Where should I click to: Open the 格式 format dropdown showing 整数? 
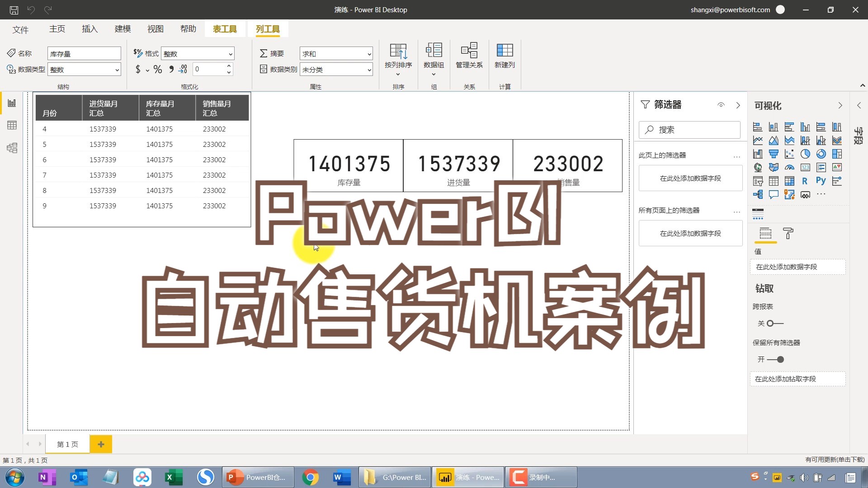pyautogui.click(x=198, y=53)
